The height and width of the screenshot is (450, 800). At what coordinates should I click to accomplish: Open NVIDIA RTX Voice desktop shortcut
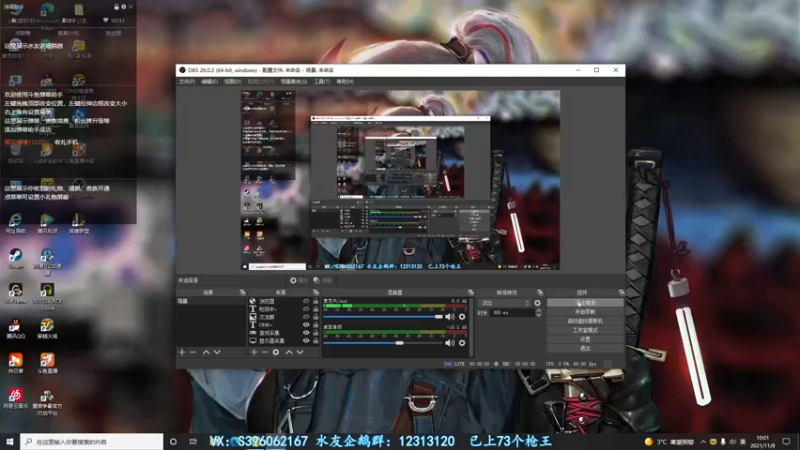pos(47,297)
